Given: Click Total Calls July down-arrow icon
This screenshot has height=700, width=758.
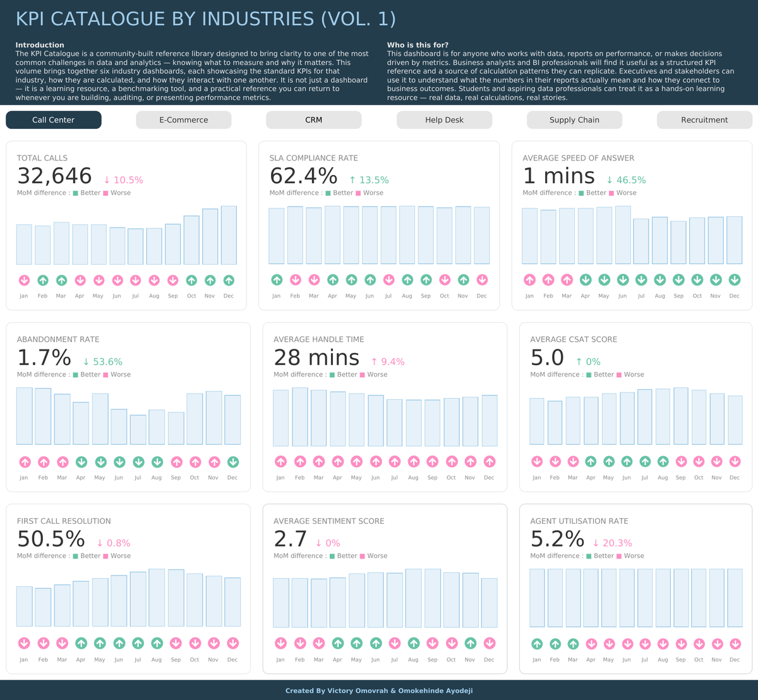Looking at the screenshot, I should pos(136,280).
